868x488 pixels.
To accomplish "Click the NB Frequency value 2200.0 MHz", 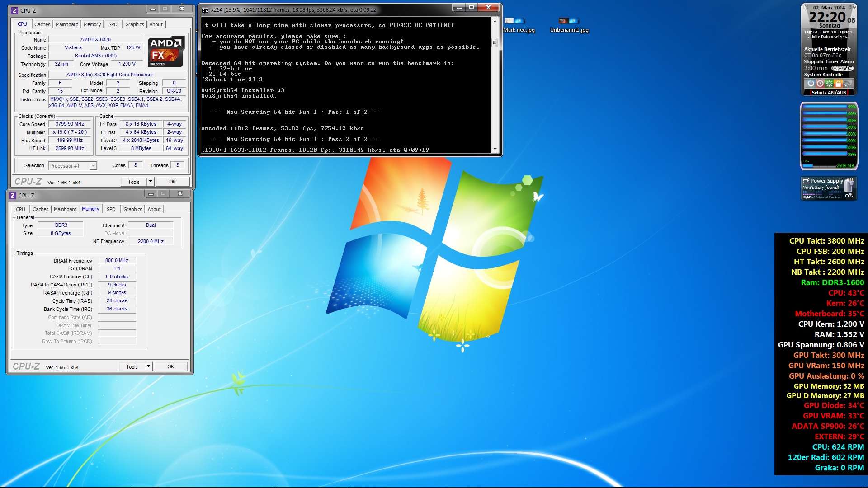I will pos(151,242).
